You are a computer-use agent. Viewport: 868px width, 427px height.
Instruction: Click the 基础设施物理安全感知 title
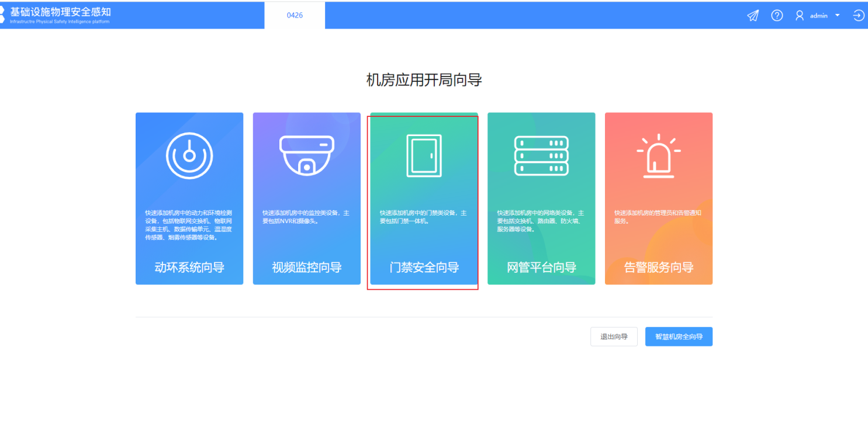(x=60, y=12)
